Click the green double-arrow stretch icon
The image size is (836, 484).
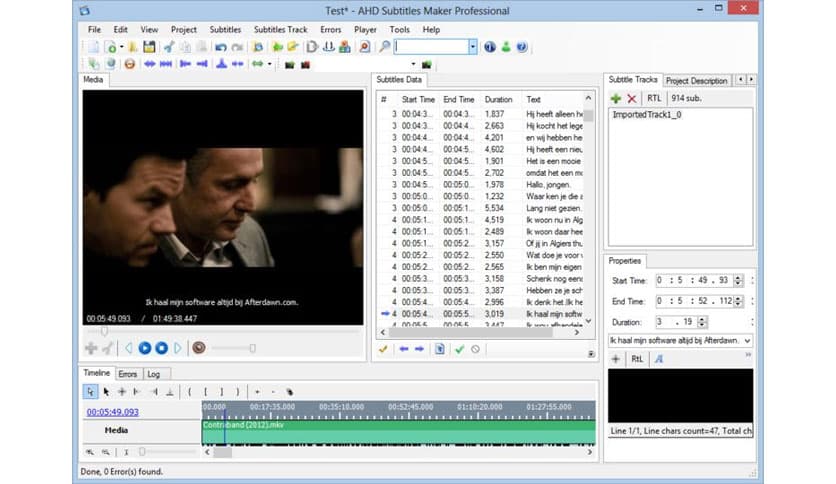[x=258, y=64]
